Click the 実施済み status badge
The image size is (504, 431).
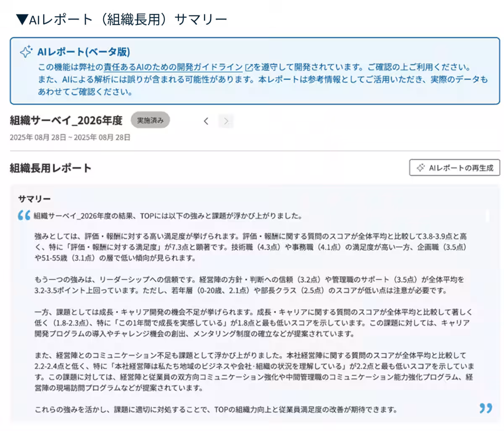[x=150, y=120]
